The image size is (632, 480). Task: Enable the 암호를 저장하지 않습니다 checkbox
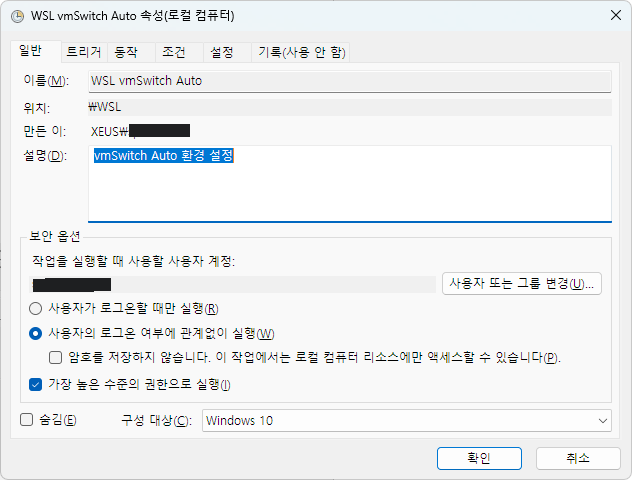[x=56, y=357]
